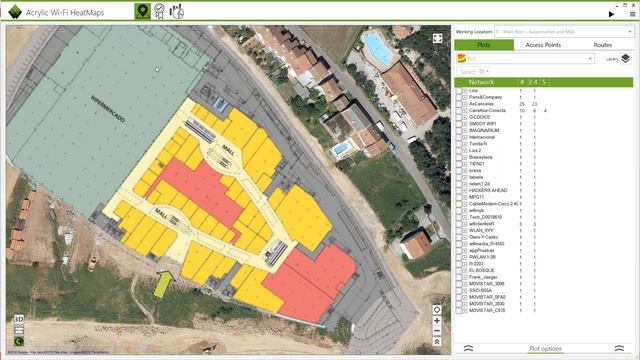
Task: Click the plot type color icon
Action: (x=462, y=59)
